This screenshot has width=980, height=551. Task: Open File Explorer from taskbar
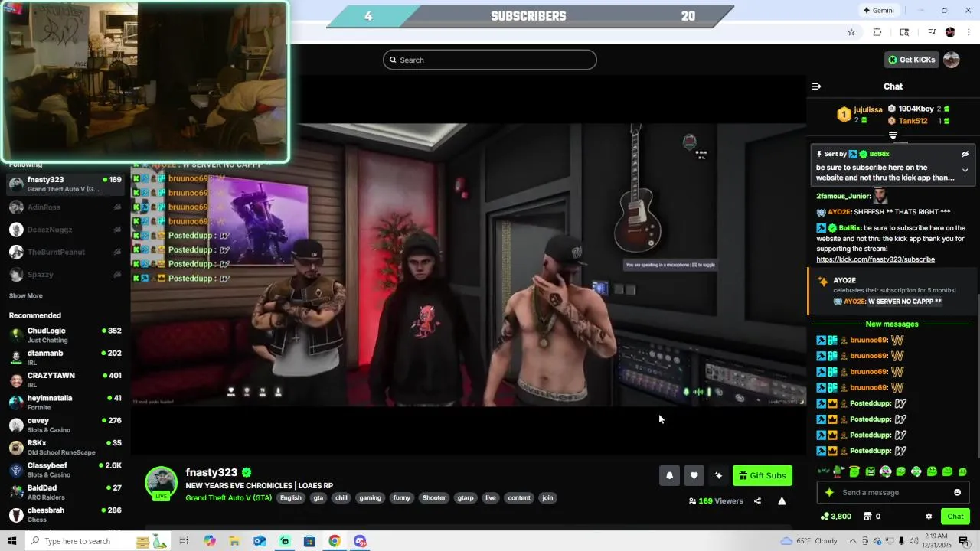pos(234,541)
